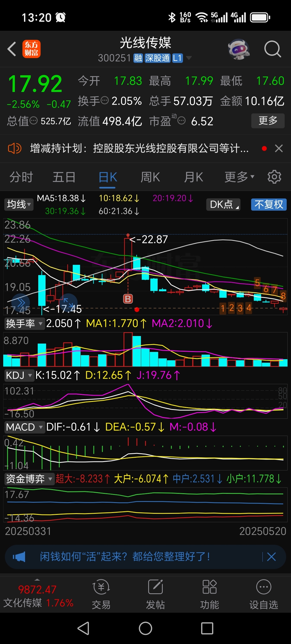
Task: Open the 发帖 post icon
Action: pos(155,594)
